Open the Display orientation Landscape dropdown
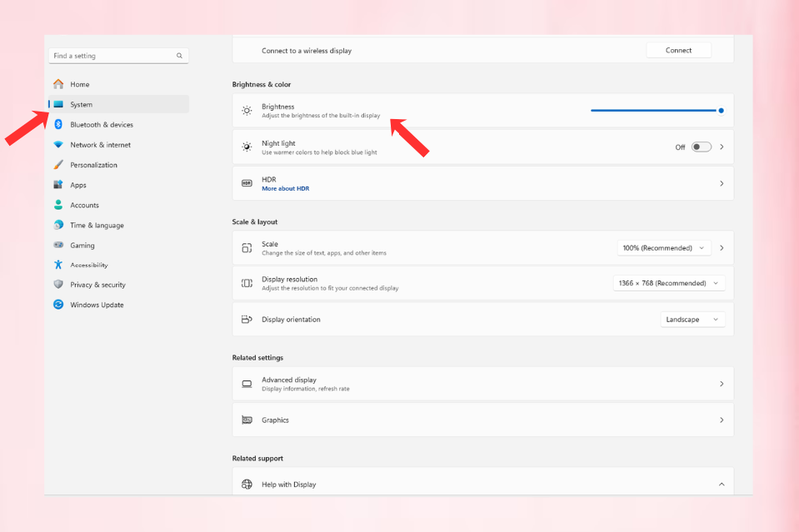Viewport: 799px width, 532px height. (692, 319)
